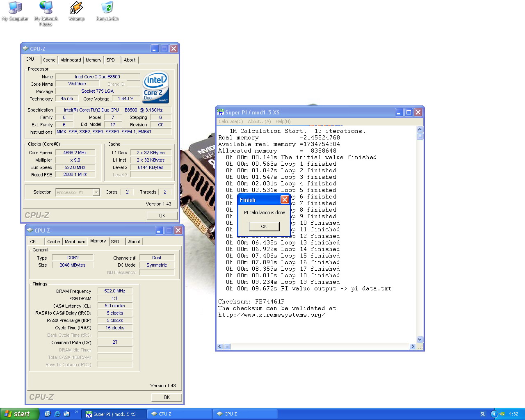Click OK in the Finish dialog
This screenshot has width=525, height=420.
(x=264, y=226)
